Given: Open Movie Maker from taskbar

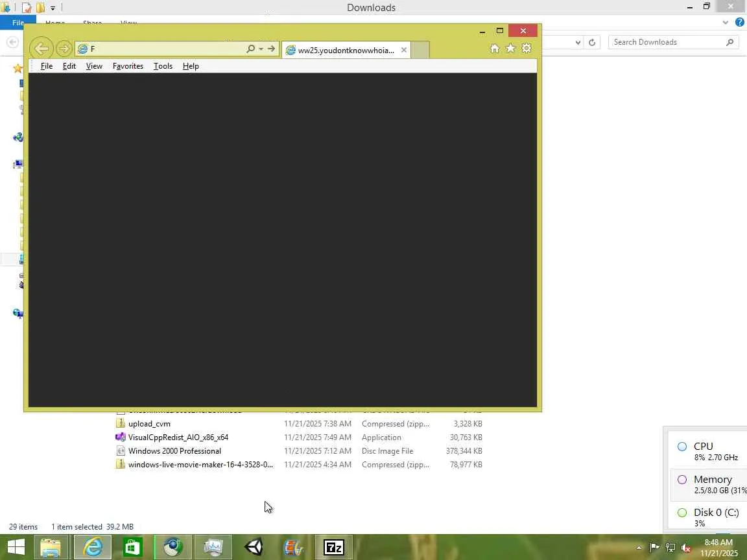Looking at the screenshot, I should click(x=294, y=547).
